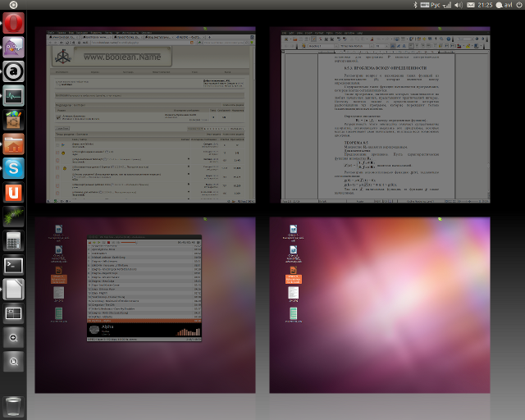This screenshot has width=525, height=420.
Task: Open the Trash at the launcher bottom
Action: tap(14, 405)
